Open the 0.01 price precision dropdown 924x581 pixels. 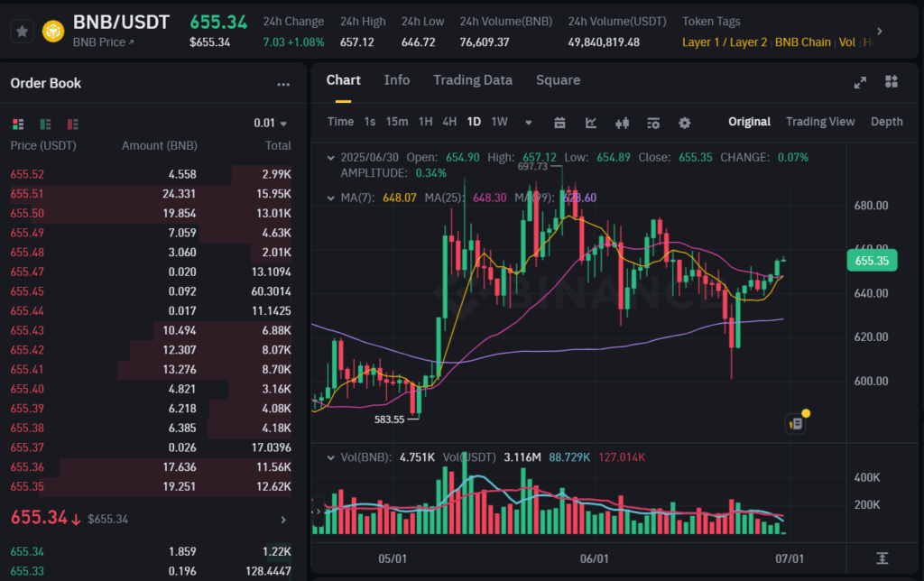271,124
